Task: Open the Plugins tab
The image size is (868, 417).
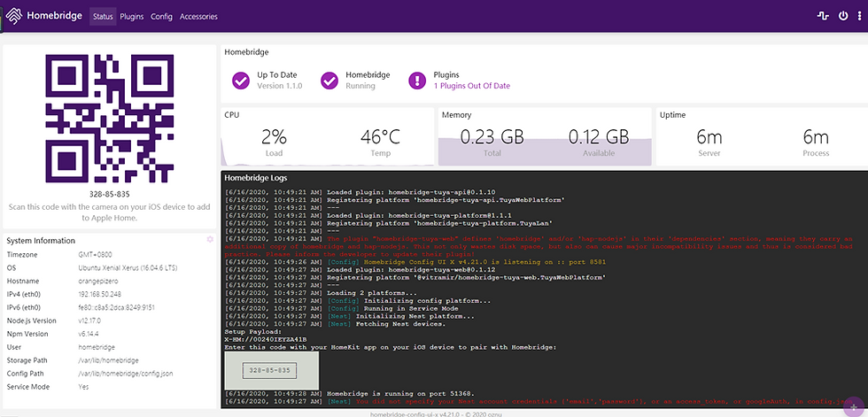Action: click(132, 17)
